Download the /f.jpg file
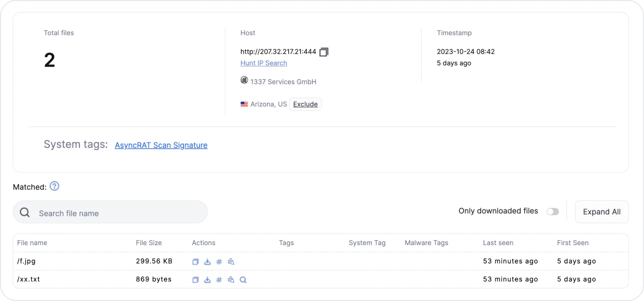644x301 pixels. [207, 262]
